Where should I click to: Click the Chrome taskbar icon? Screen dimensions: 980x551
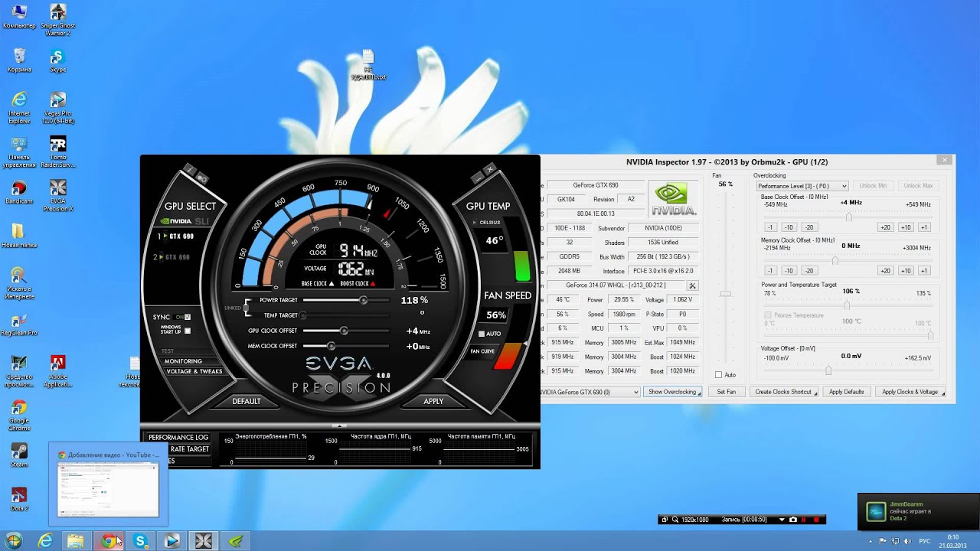pos(109,541)
